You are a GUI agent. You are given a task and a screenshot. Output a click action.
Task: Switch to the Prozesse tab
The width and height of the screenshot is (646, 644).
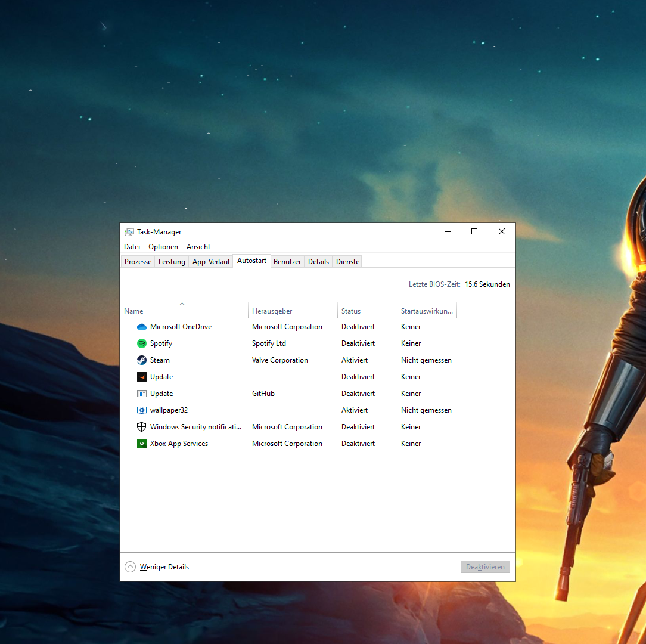point(138,262)
